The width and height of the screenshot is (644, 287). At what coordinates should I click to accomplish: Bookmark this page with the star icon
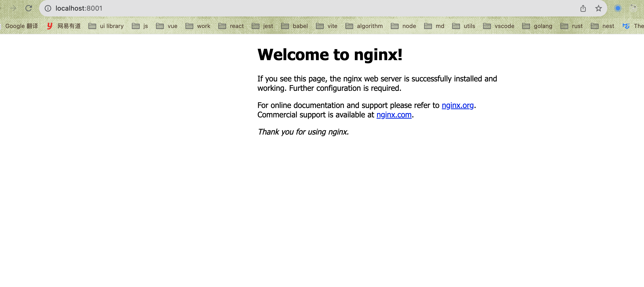coord(598,8)
